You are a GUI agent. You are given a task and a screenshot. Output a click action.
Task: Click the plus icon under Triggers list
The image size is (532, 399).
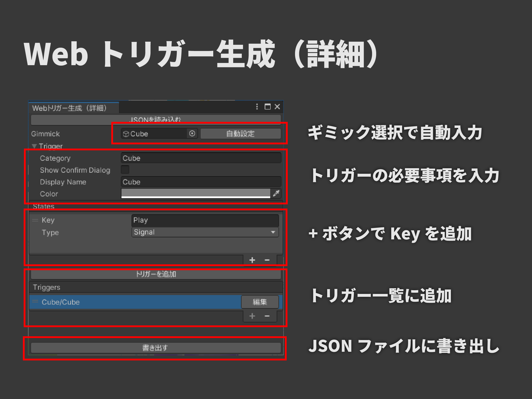coord(252,316)
